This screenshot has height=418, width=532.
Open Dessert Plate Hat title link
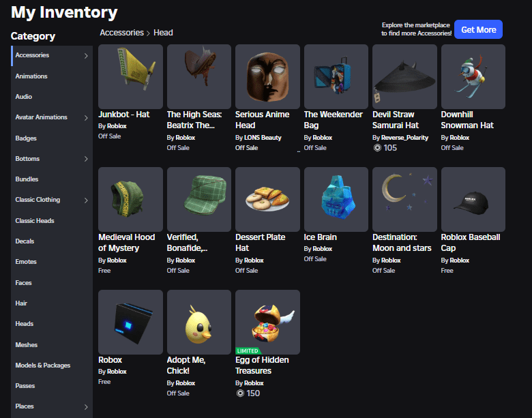[x=261, y=243]
